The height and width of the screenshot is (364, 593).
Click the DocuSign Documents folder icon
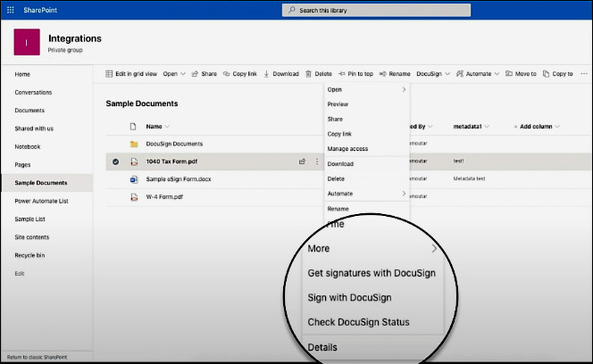(134, 144)
